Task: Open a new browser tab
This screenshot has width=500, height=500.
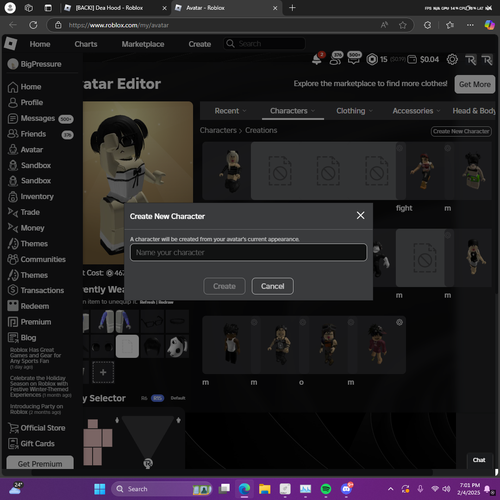Action: 292,8
